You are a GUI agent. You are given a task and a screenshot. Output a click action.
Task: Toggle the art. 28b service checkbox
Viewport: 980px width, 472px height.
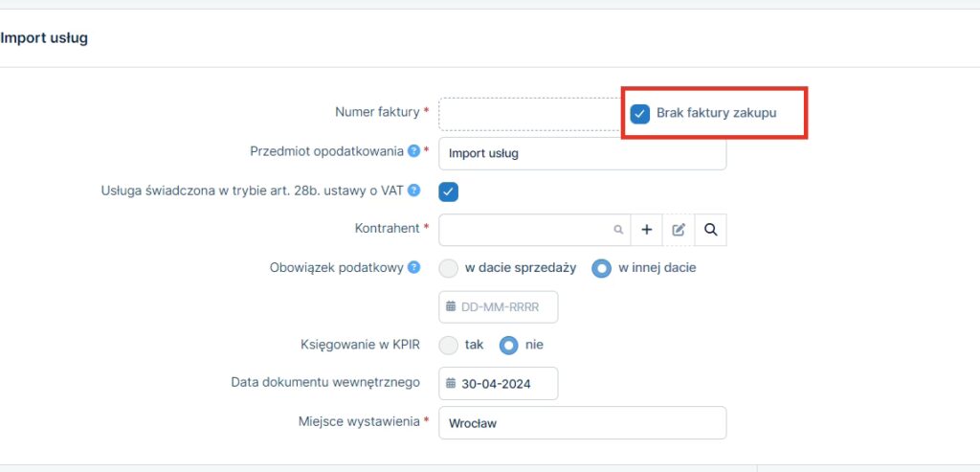[449, 191]
